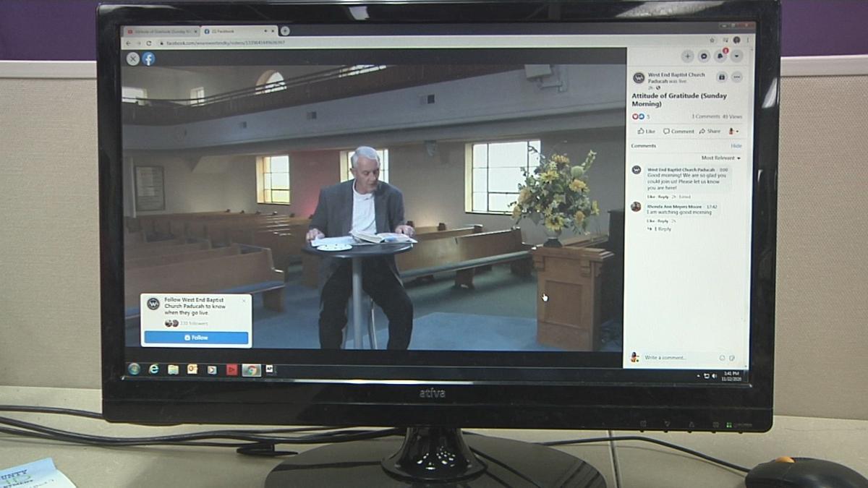Reload the page with the browser refresh icon
Screen dimensions: 868x488
(149, 43)
